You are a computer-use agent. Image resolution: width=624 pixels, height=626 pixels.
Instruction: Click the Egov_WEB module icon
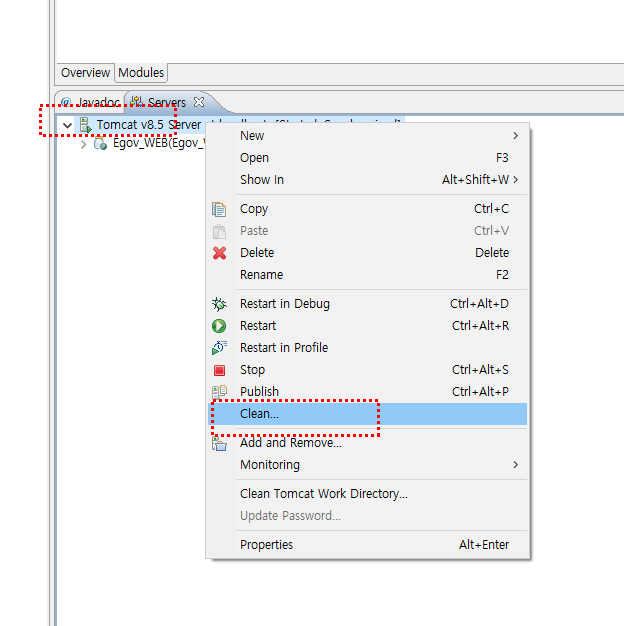click(x=100, y=143)
